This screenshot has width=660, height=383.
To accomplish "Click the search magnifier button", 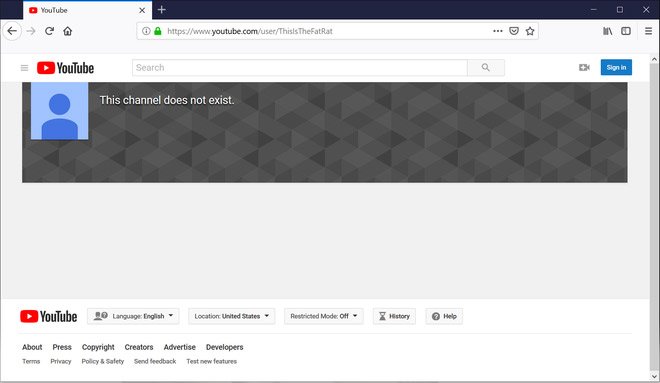I will (486, 67).
